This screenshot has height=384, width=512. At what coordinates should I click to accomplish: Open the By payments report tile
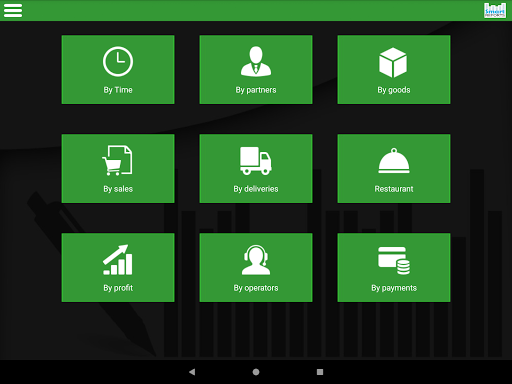(394, 268)
